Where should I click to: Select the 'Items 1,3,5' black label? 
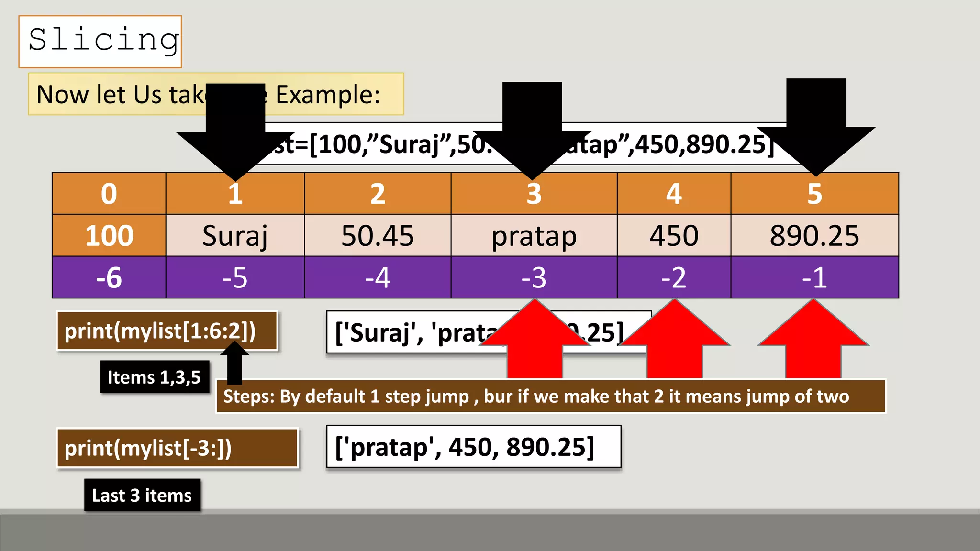pyautogui.click(x=155, y=377)
